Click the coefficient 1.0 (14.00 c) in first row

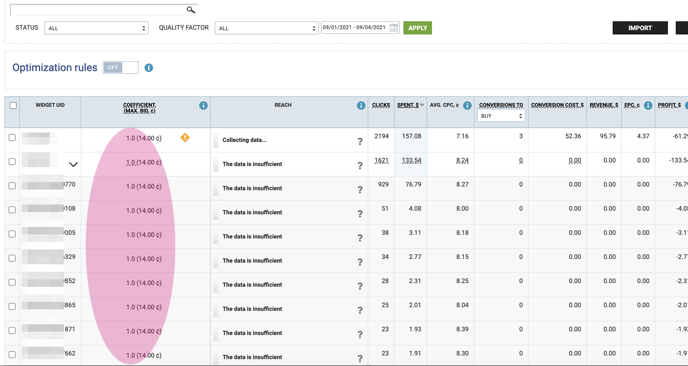pos(143,138)
